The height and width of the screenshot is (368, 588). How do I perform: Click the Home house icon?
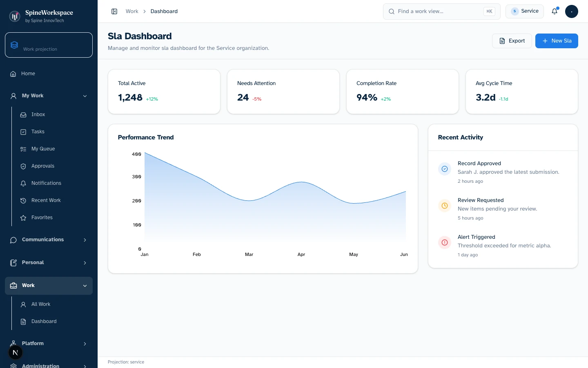coord(13,74)
